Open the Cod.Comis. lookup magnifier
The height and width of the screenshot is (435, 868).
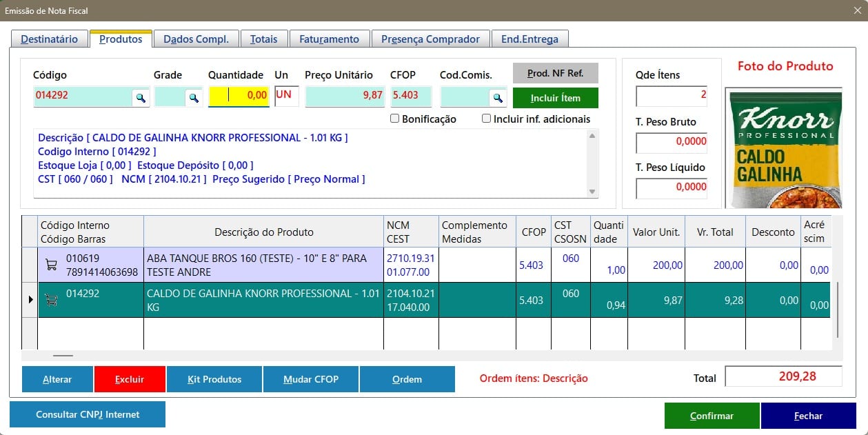[x=496, y=98]
